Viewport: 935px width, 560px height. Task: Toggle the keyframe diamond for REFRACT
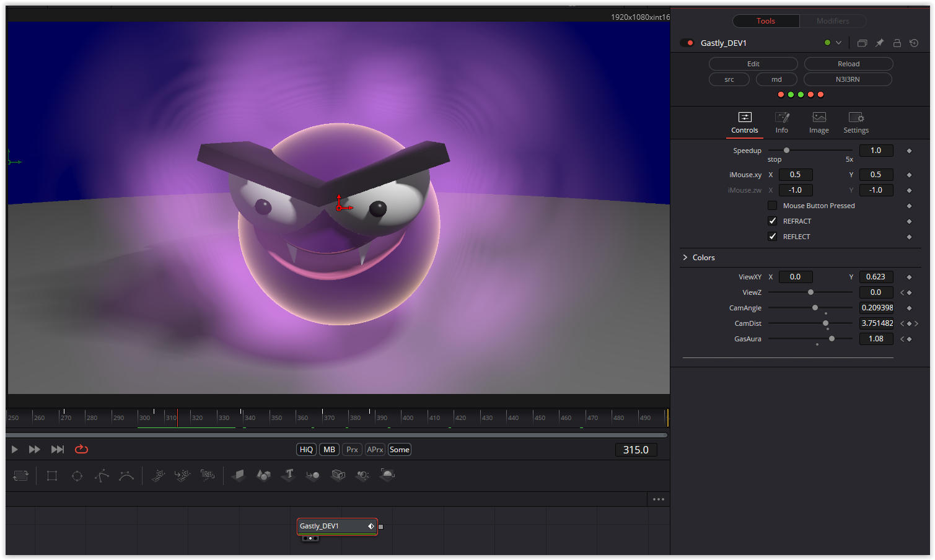(909, 221)
